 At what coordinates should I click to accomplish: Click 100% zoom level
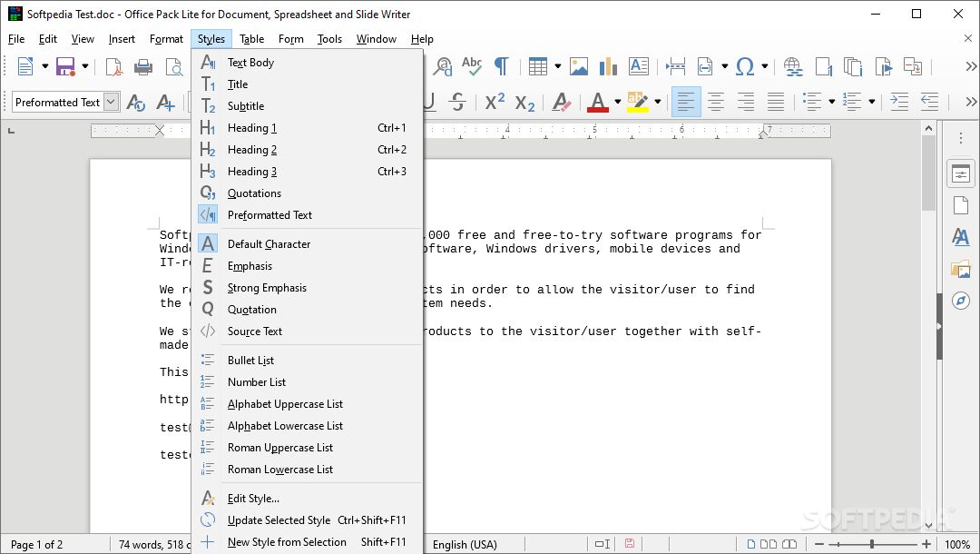pos(957,545)
